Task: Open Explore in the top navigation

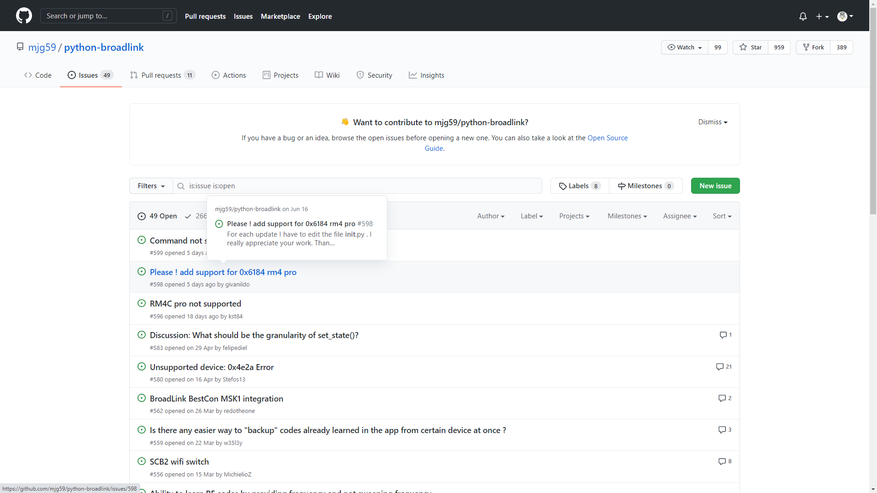Action: pyautogui.click(x=320, y=16)
